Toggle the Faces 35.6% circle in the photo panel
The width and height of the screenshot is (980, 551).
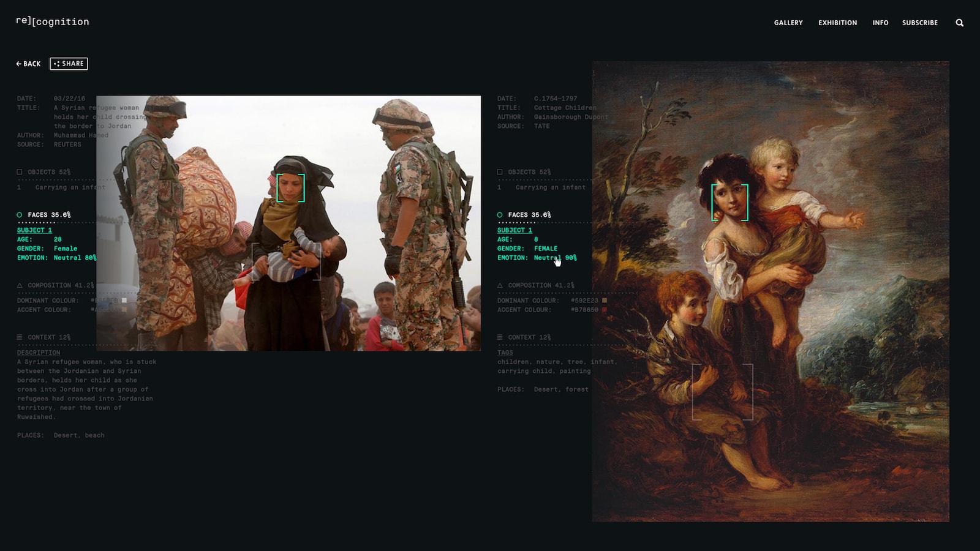[20, 215]
